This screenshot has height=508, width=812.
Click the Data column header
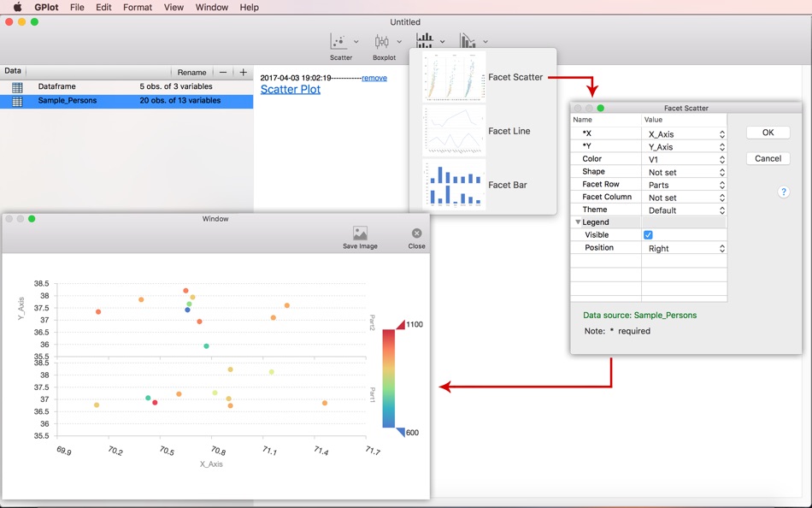click(x=13, y=71)
